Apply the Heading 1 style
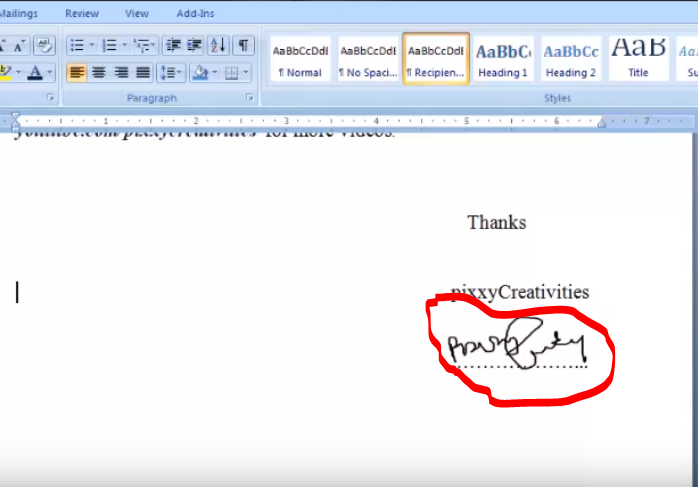 coord(503,59)
